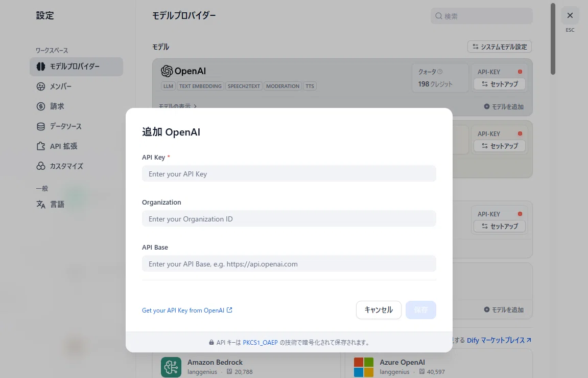Viewport: 588px width, 378px height.
Task: Click the API Key input field
Action: pyautogui.click(x=289, y=174)
